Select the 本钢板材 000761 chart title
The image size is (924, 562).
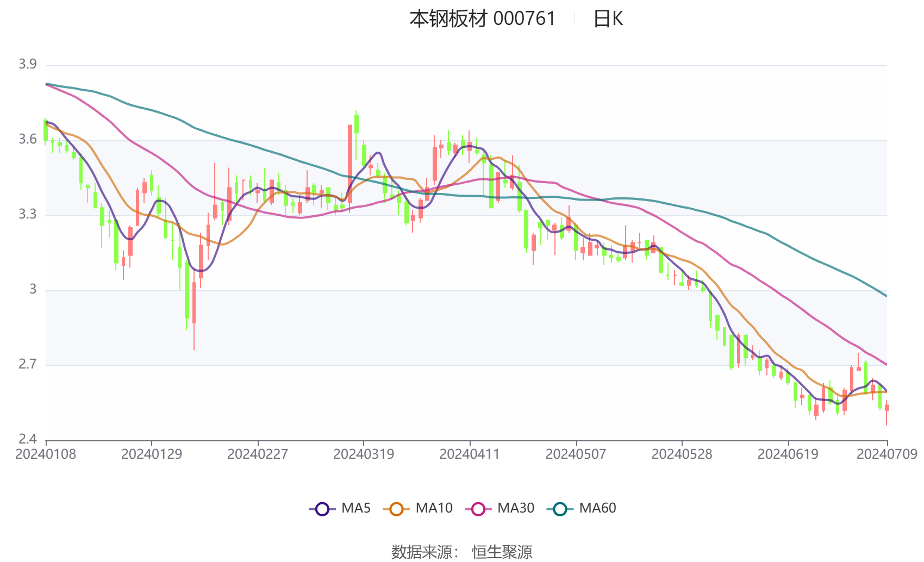tap(483, 19)
